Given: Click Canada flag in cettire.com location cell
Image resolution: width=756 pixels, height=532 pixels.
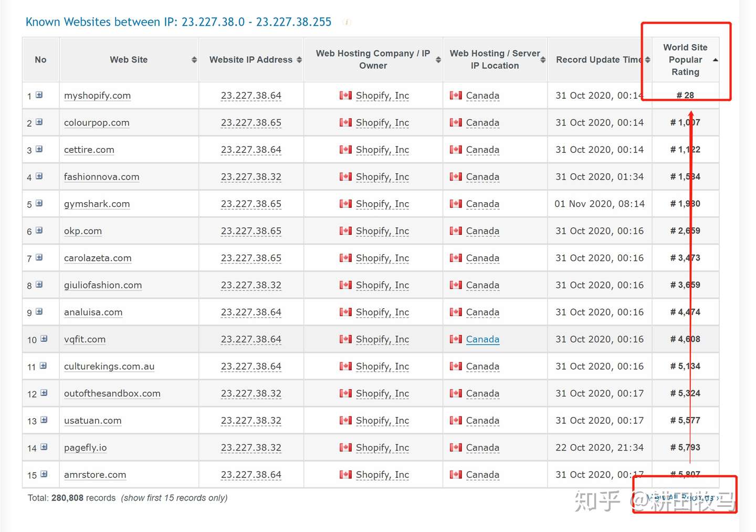Looking at the screenshot, I should [x=456, y=150].
